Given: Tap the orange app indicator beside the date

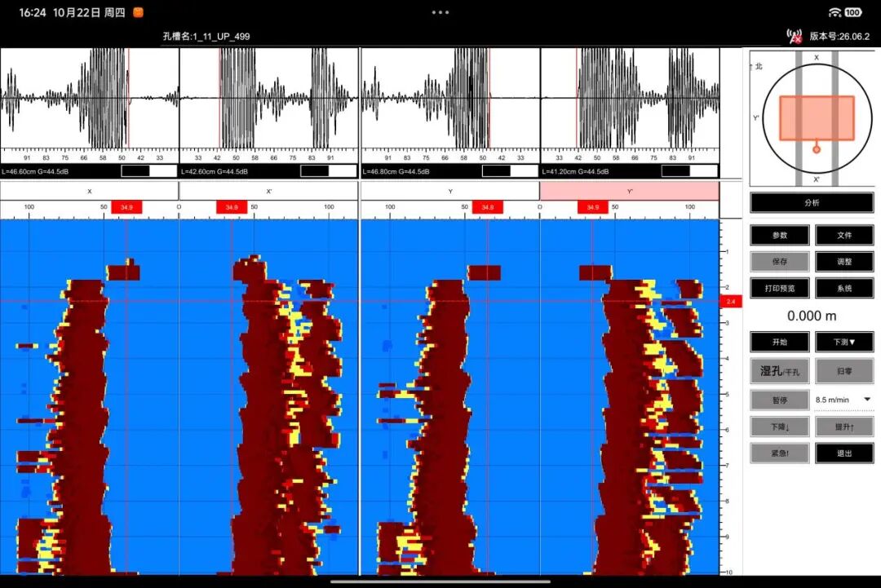Looking at the screenshot, I should pos(138,12).
